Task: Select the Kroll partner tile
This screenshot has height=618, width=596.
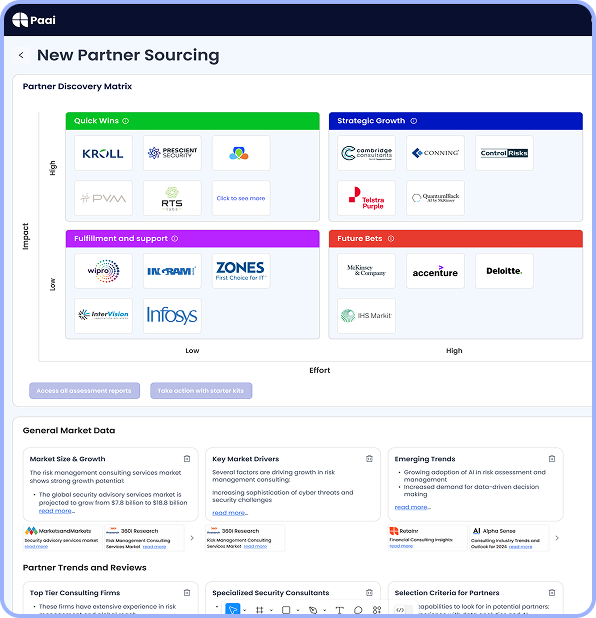Action: [103, 153]
